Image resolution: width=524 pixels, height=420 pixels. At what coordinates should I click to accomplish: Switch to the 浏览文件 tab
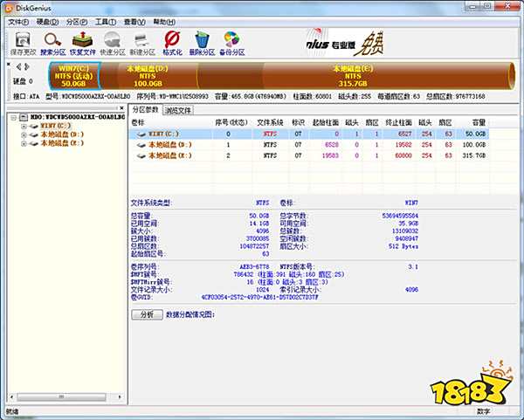tap(178, 110)
